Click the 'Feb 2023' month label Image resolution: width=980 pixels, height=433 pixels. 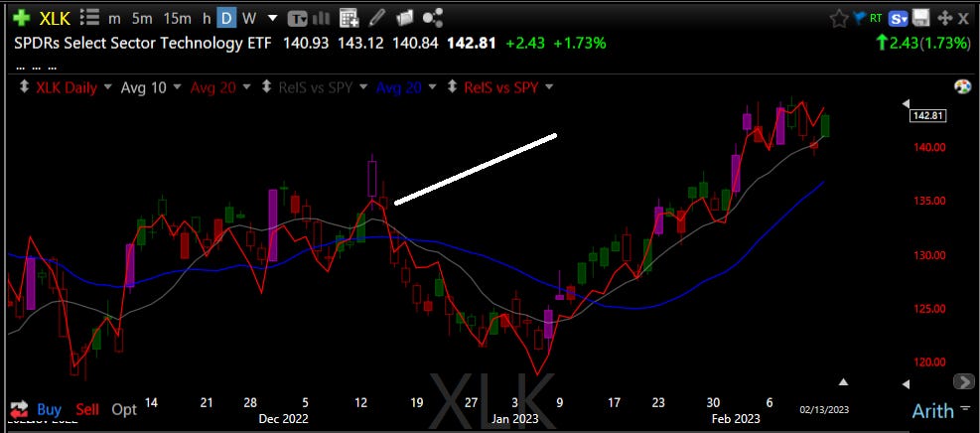pos(736,419)
